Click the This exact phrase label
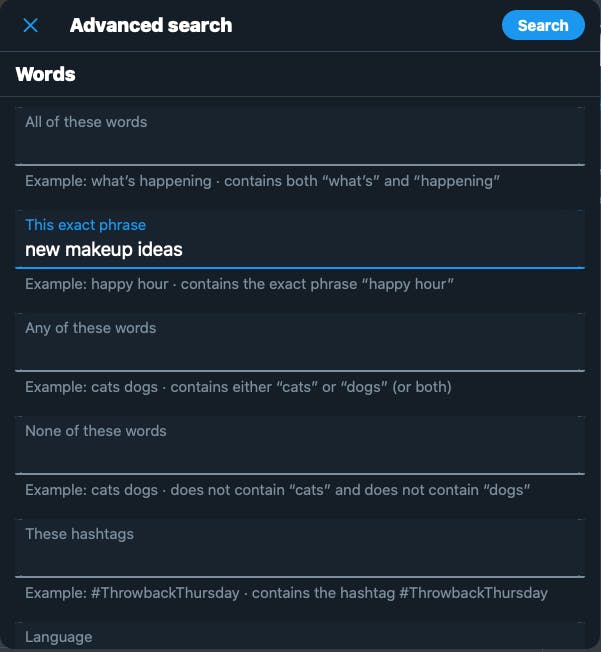Screen dimensions: 601x652 (x=85, y=225)
